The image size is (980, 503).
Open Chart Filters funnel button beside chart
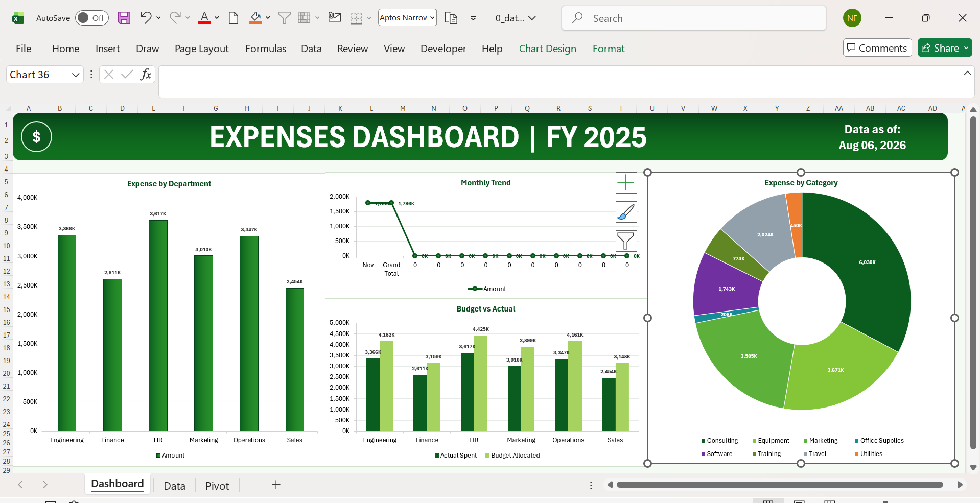(x=626, y=241)
